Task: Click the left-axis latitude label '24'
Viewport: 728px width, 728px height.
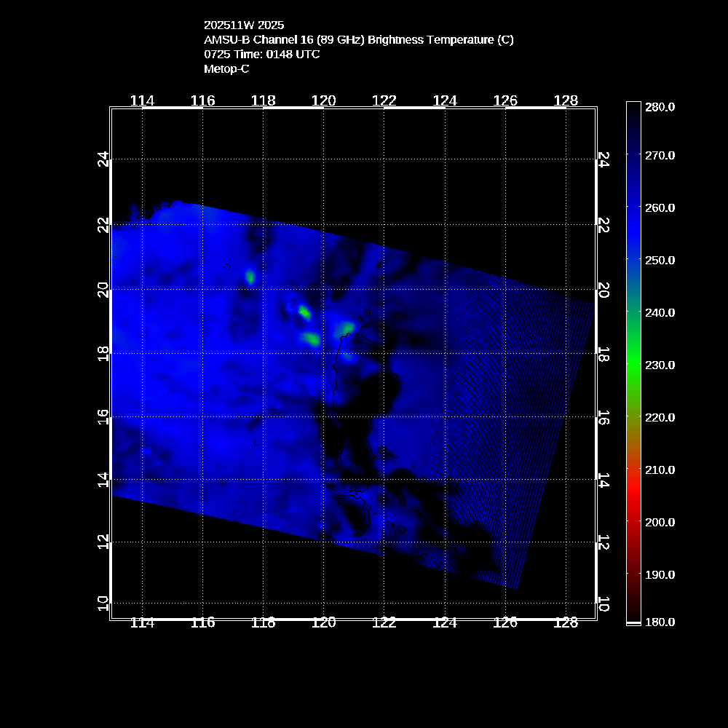Action: (103, 159)
